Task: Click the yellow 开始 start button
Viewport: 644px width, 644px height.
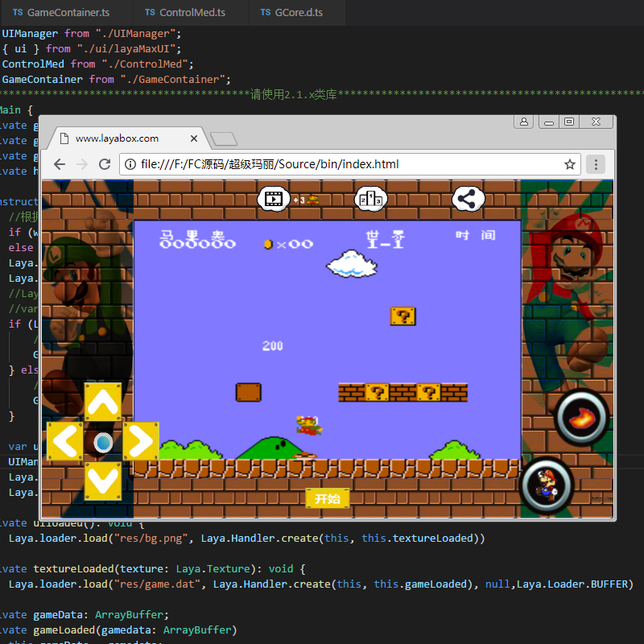Action: pos(328,498)
